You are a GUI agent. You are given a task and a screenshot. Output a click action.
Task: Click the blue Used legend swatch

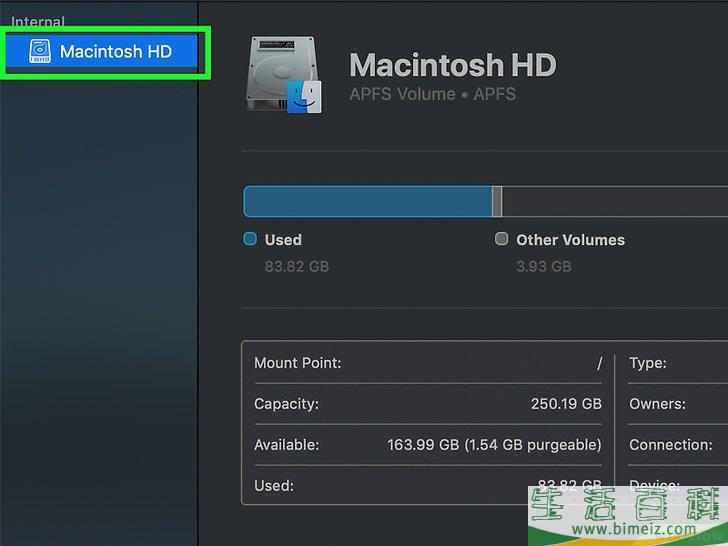(250, 239)
